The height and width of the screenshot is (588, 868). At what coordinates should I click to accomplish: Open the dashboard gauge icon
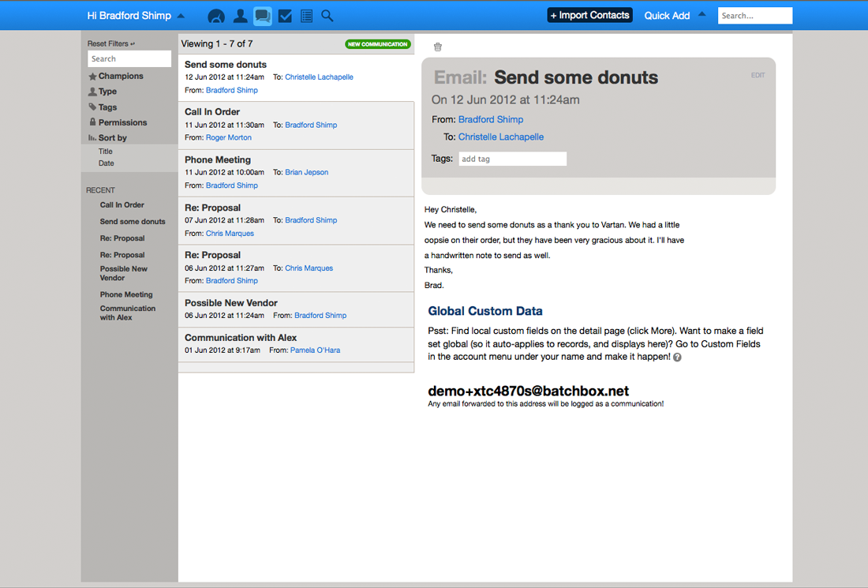(216, 16)
